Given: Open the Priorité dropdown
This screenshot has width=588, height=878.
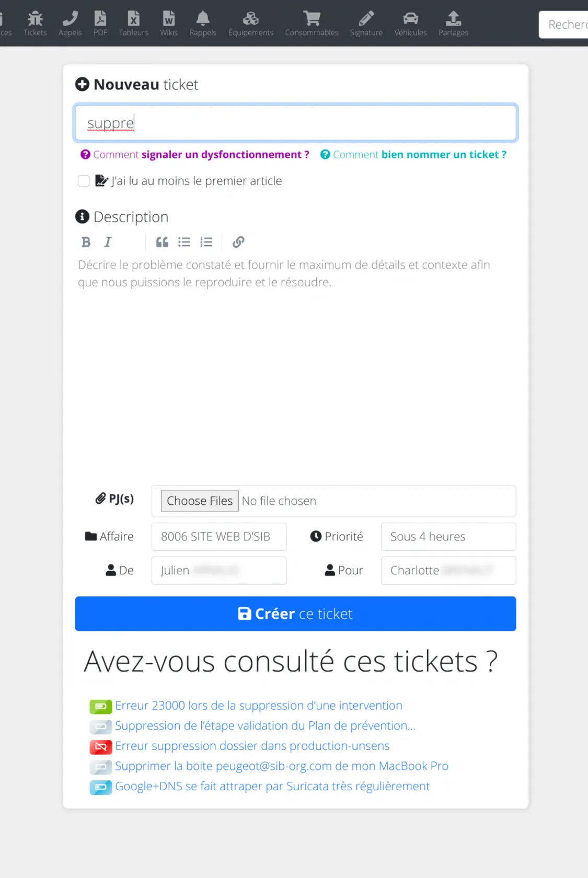Looking at the screenshot, I should tap(448, 537).
